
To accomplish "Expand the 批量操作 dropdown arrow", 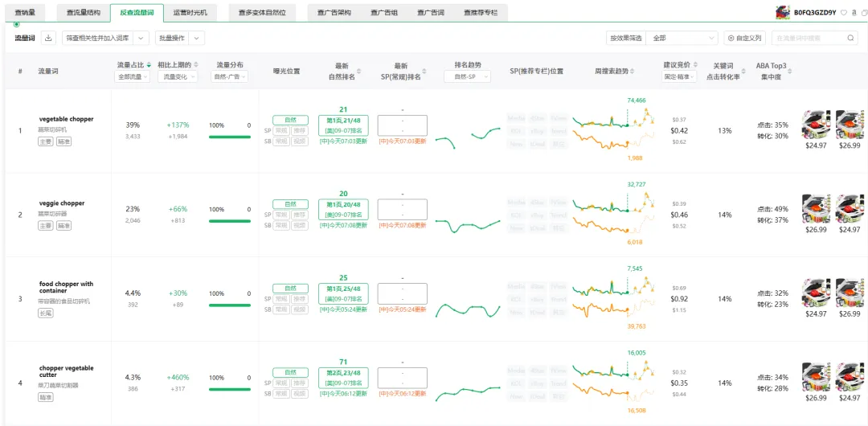I will pyautogui.click(x=197, y=39).
